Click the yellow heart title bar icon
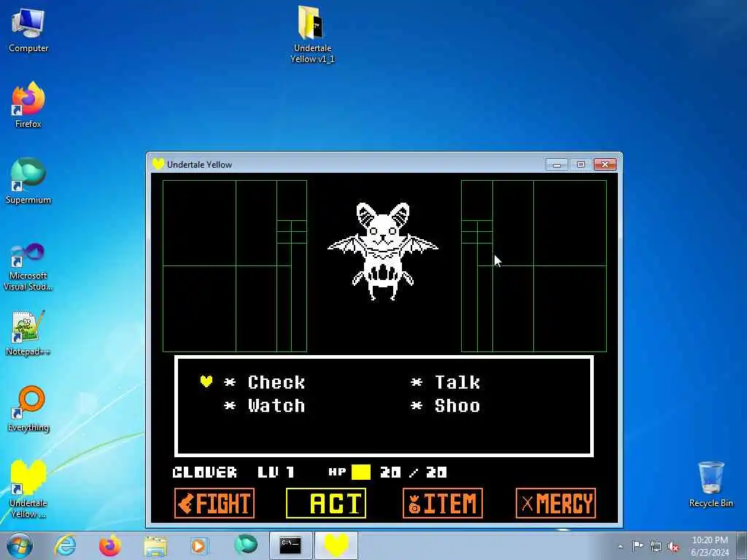Screen dimensions: 747x560 pyautogui.click(x=158, y=164)
